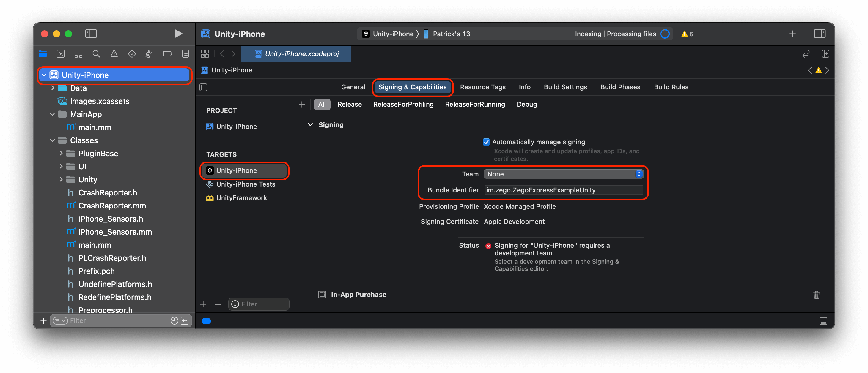Open the Team dropdown set to None
This screenshot has width=868, height=373.
(563, 174)
